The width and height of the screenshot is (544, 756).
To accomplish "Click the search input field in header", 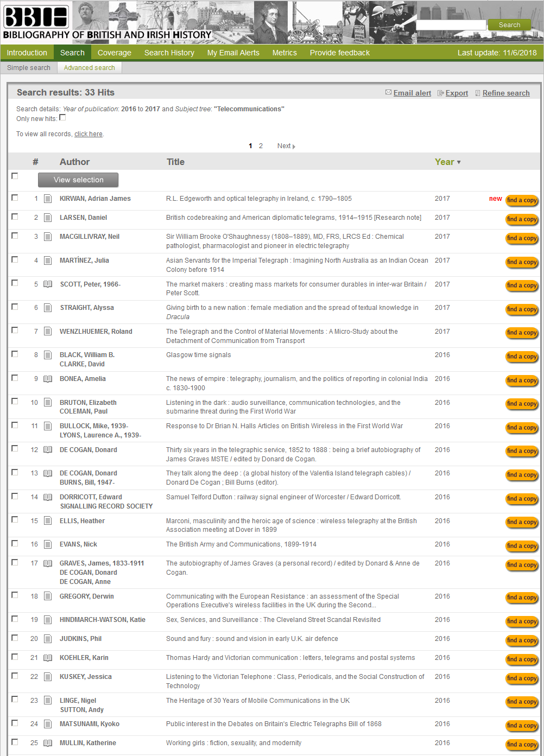I will 451,25.
